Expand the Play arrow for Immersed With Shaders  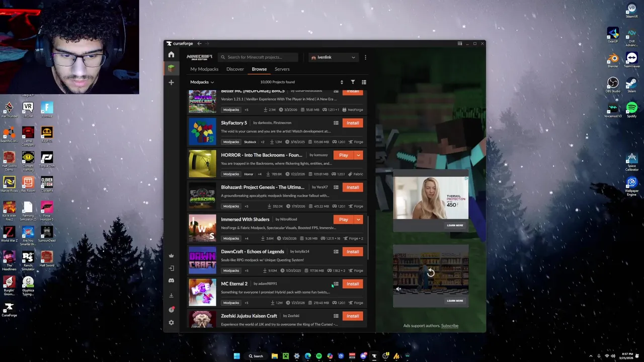tap(358, 219)
